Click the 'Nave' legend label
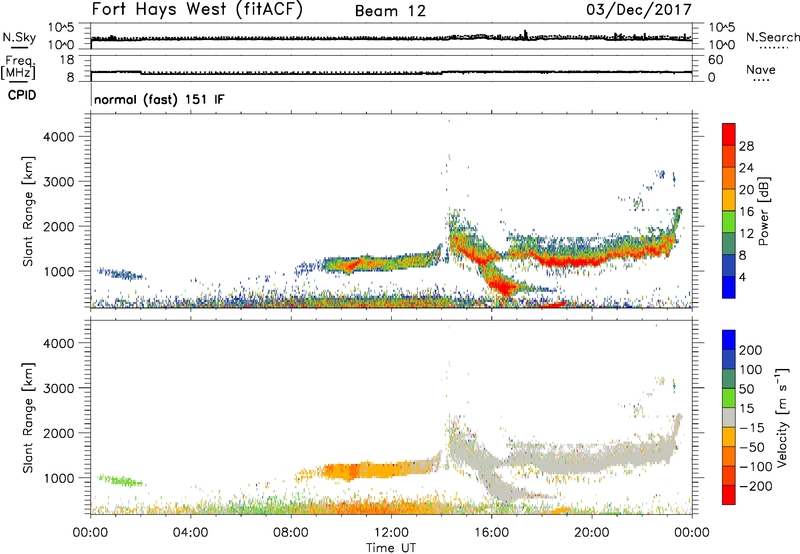The width and height of the screenshot is (800, 554). click(761, 70)
